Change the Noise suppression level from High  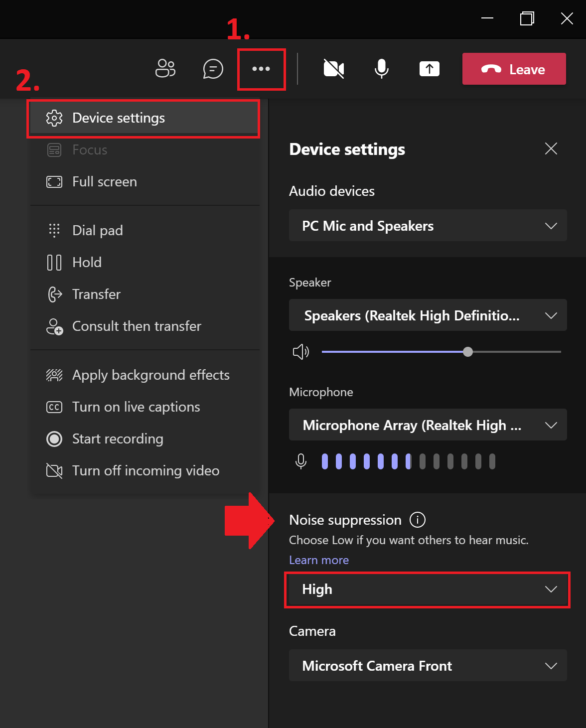pyautogui.click(x=428, y=589)
